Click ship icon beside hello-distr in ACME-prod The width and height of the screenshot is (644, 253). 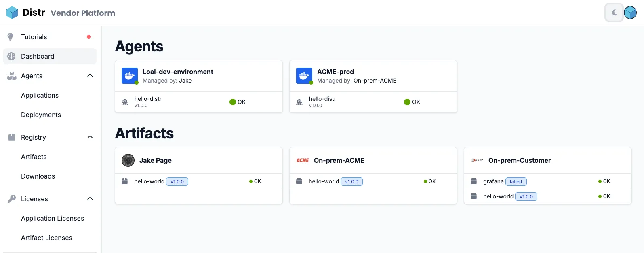pos(299,102)
